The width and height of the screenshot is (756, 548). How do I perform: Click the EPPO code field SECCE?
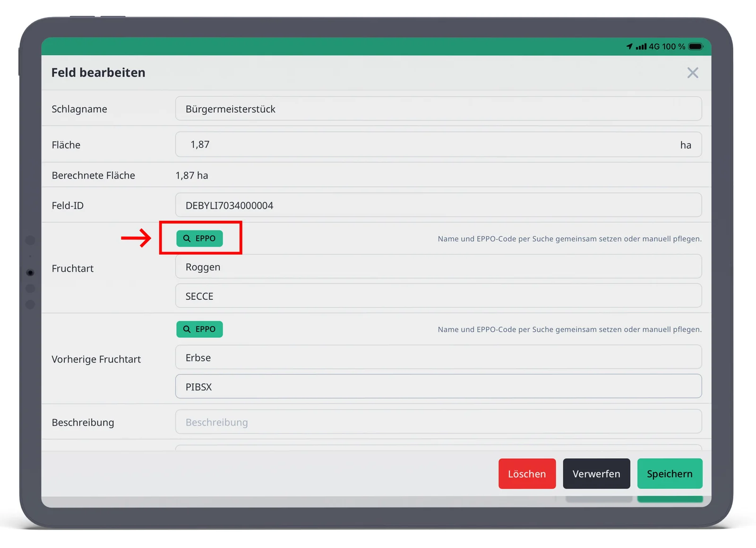pyautogui.click(x=438, y=296)
